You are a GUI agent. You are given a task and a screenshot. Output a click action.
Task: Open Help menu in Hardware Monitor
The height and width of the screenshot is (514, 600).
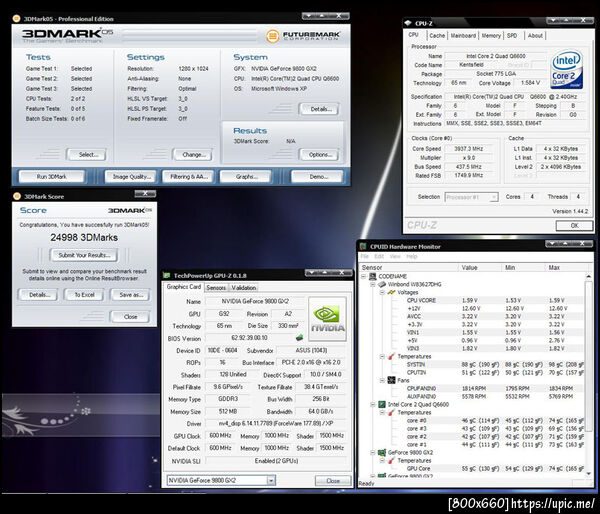[x=412, y=256]
